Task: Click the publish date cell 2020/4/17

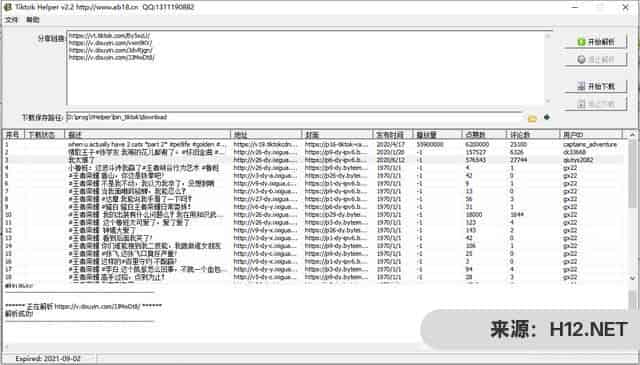Action: pyautogui.click(x=391, y=145)
